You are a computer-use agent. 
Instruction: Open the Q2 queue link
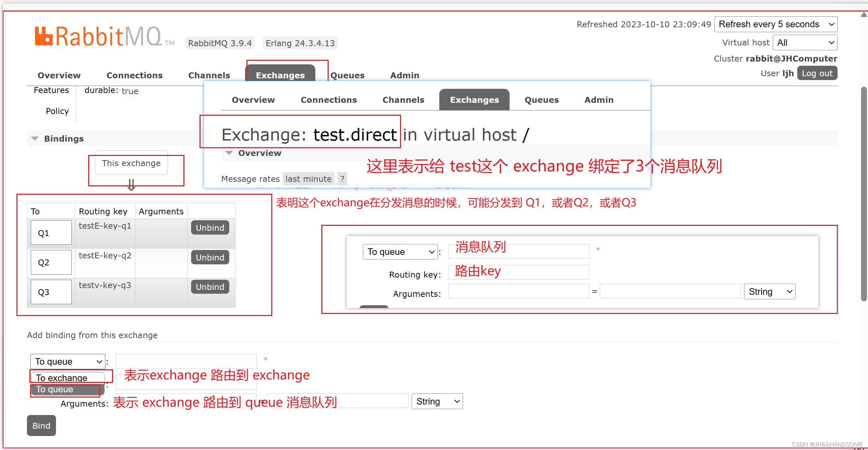click(x=44, y=263)
